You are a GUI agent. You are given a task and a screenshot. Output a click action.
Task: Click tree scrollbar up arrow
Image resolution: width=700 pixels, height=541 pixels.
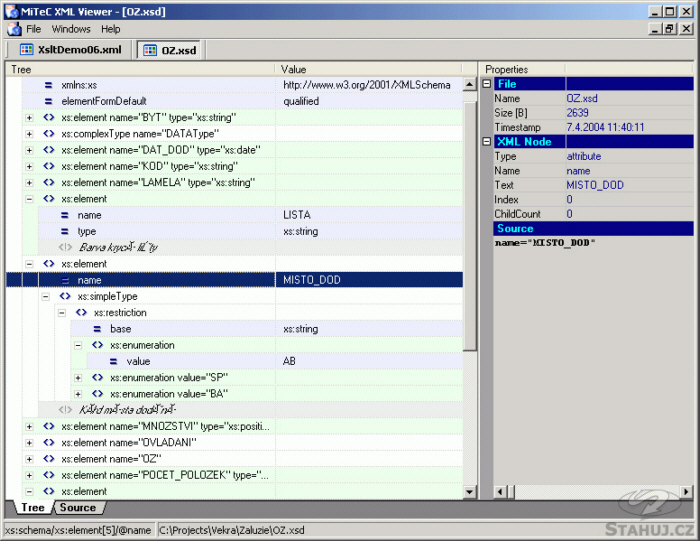coord(469,84)
